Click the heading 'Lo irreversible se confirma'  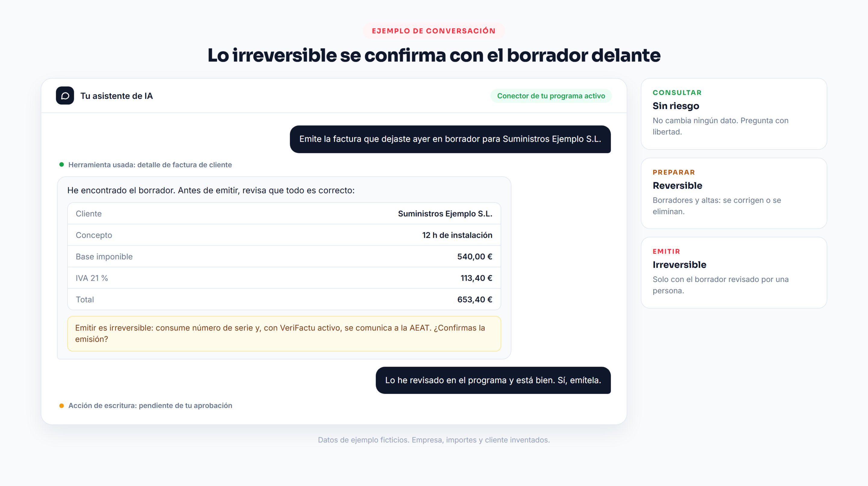coord(434,55)
